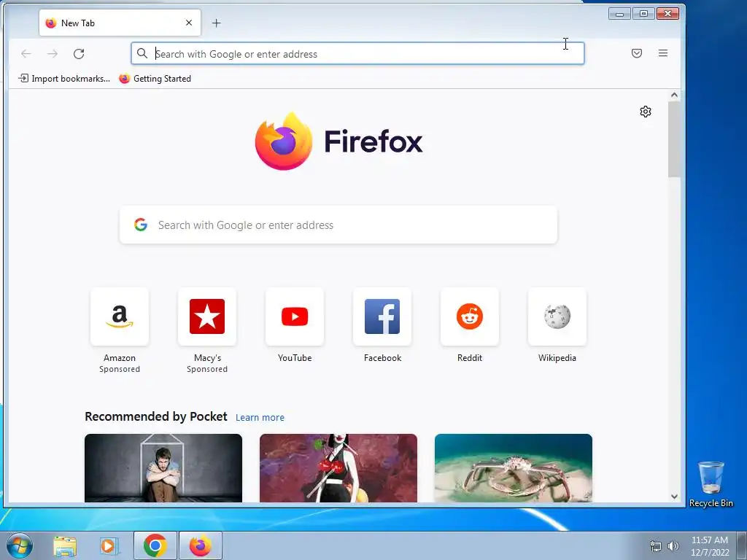The height and width of the screenshot is (560, 747).
Task: Reload the current page
Action: point(79,54)
